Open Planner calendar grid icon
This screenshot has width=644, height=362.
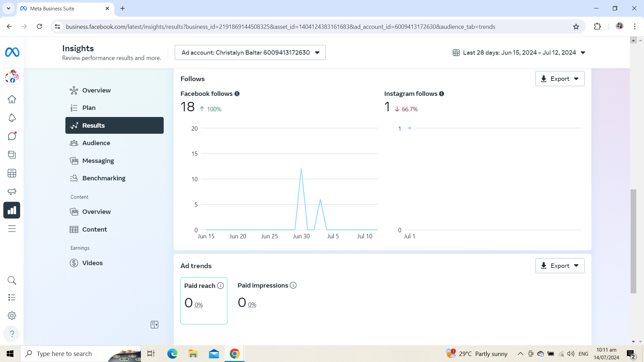[12, 173]
